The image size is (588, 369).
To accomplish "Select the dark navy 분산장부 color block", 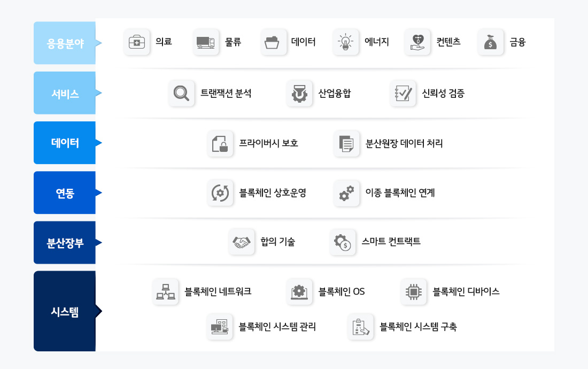I will (64, 242).
